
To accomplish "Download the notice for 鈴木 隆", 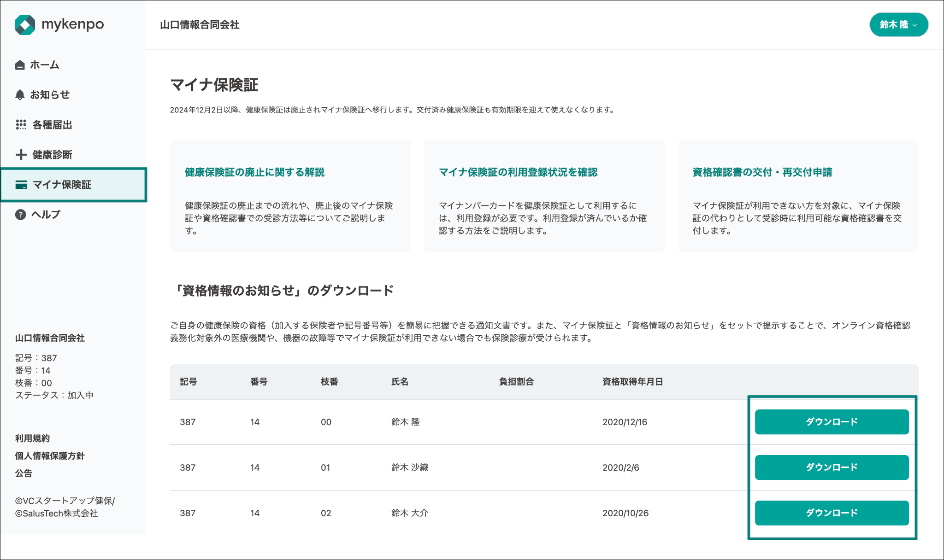I will [x=832, y=422].
